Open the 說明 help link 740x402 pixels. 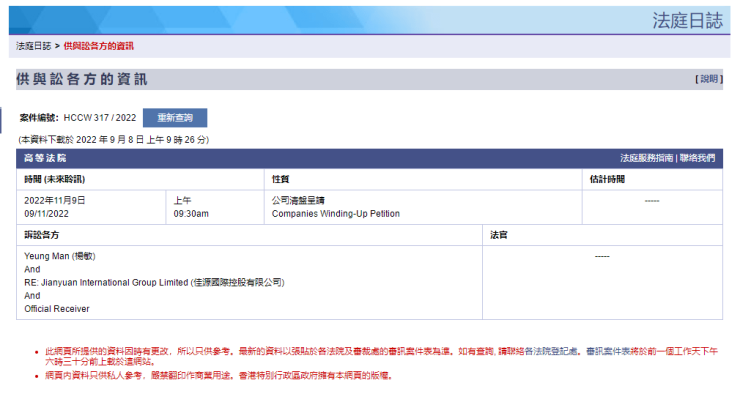click(708, 79)
